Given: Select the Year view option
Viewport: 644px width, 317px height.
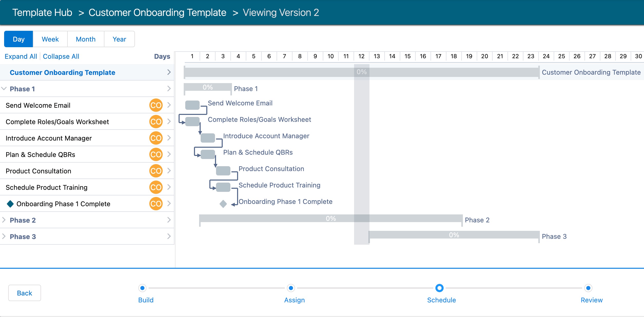Looking at the screenshot, I should coord(119,39).
